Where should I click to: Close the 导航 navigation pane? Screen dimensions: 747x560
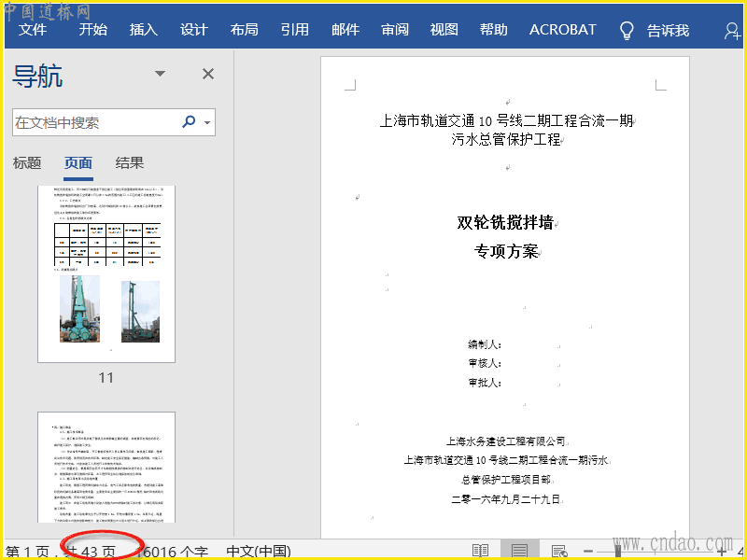(x=208, y=74)
